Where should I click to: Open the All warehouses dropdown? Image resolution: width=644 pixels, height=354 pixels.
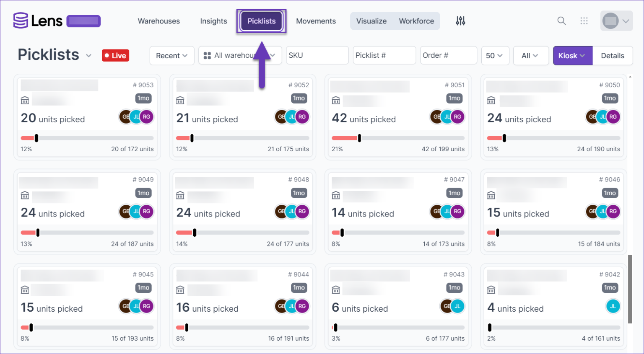tap(240, 55)
